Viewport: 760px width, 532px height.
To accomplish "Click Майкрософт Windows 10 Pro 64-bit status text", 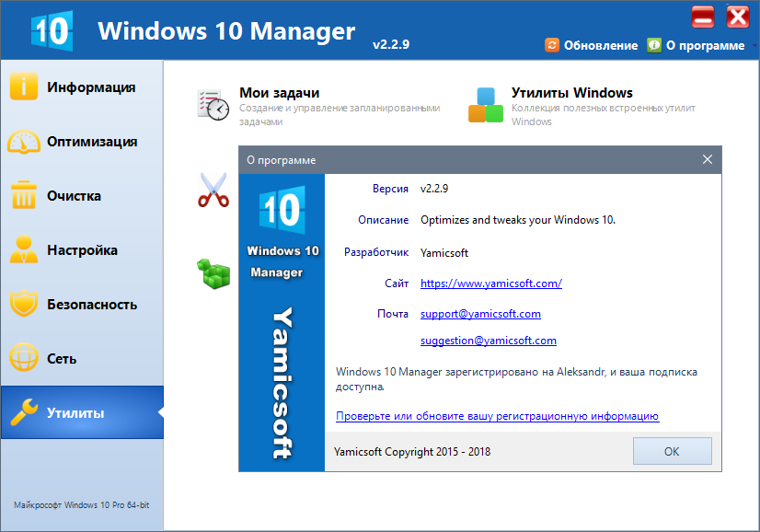I will [81, 504].
